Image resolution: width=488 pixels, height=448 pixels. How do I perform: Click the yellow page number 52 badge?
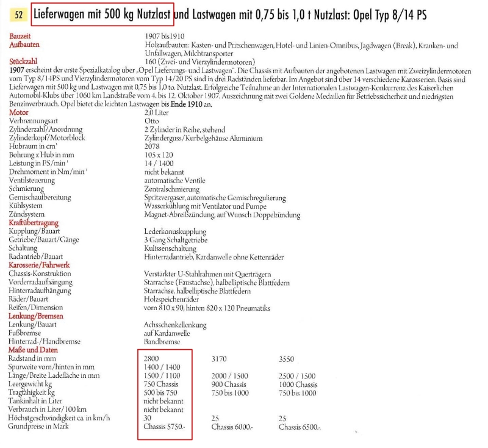(18, 13)
